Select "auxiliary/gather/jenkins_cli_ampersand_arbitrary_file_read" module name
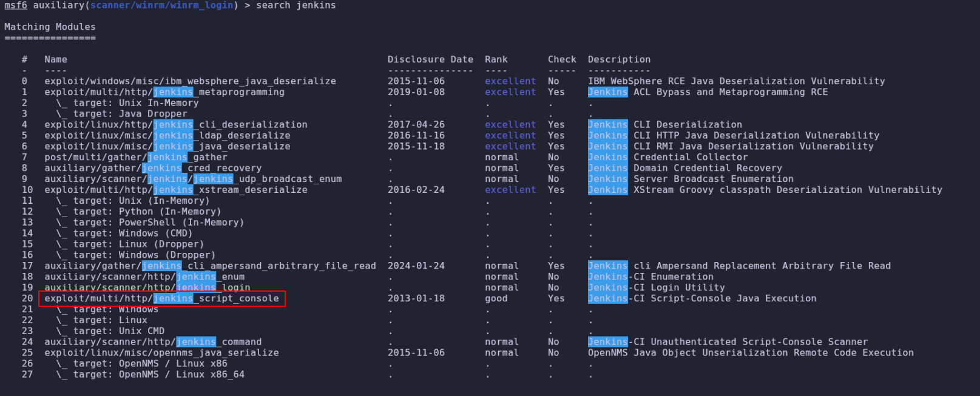The image size is (980, 396). click(210, 266)
